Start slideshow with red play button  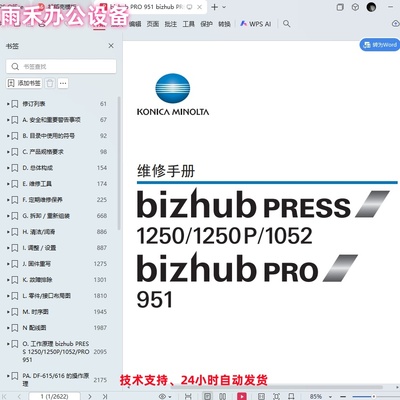point(242,396)
